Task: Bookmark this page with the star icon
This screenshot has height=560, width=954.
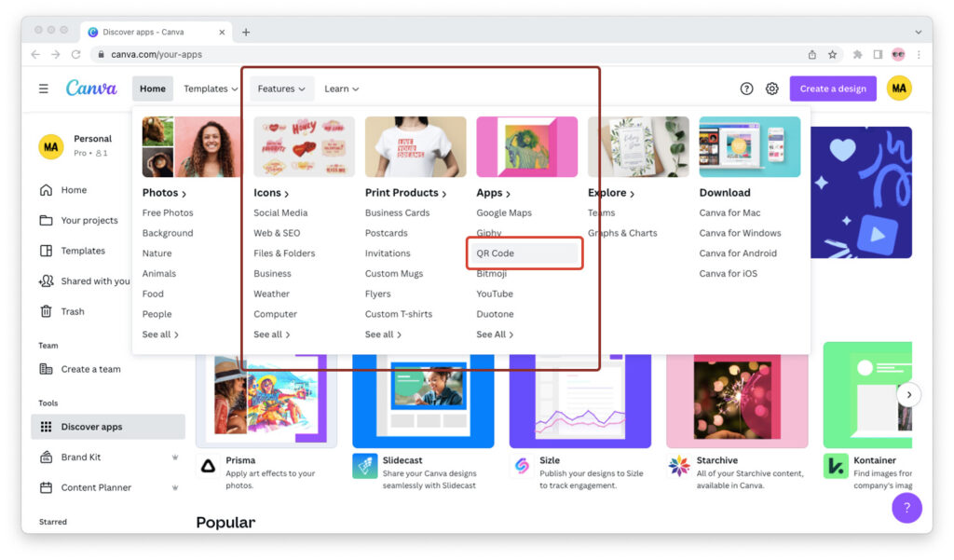Action: pyautogui.click(x=832, y=54)
